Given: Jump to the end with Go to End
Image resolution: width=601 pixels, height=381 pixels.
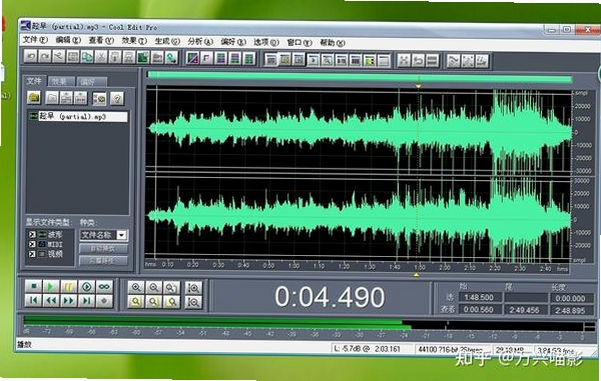Looking at the screenshot, I should pos(87,301).
